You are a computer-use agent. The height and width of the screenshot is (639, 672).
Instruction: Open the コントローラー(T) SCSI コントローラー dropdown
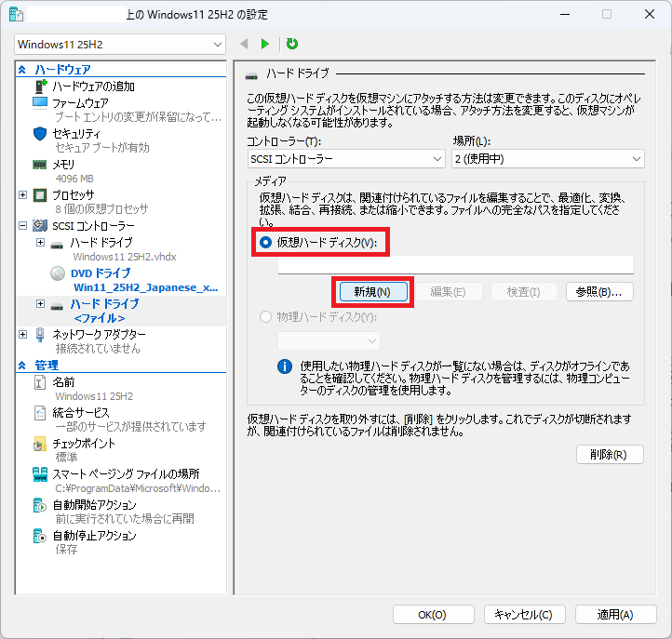[346, 159]
